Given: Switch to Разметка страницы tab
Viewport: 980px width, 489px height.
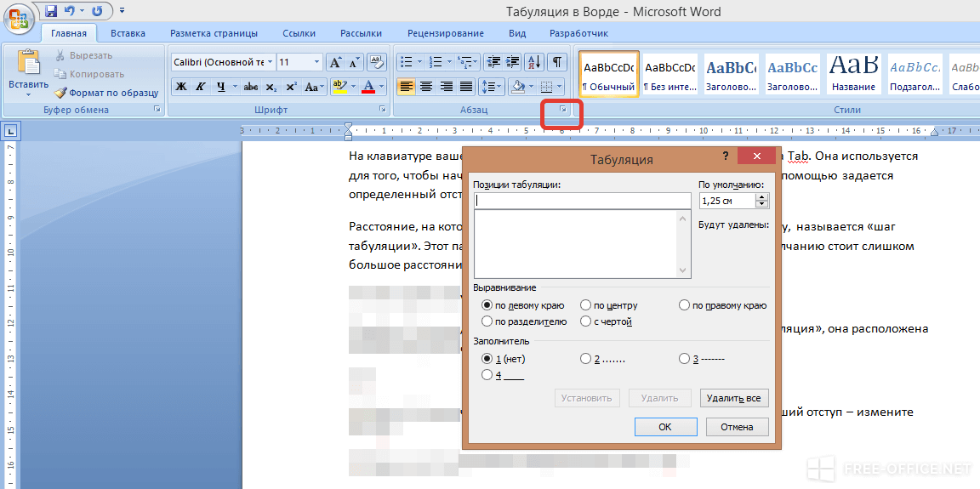Looking at the screenshot, I should pos(214,33).
